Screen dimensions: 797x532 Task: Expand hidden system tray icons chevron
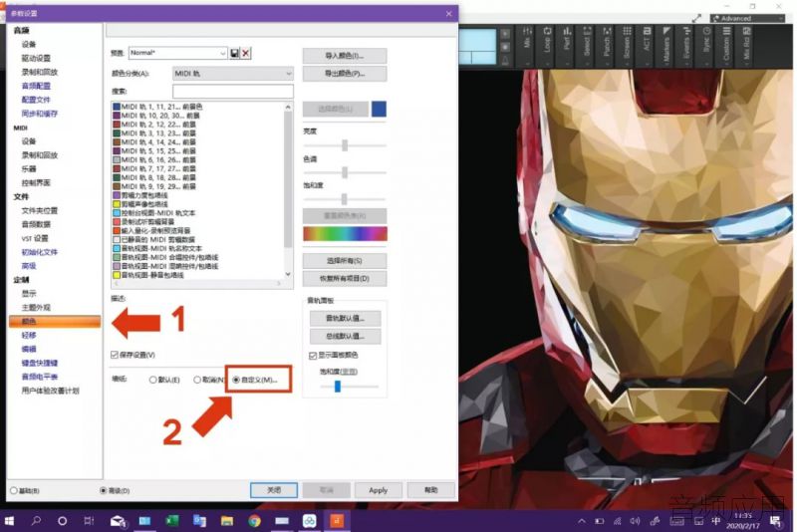pyautogui.click(x=582, y=521)
